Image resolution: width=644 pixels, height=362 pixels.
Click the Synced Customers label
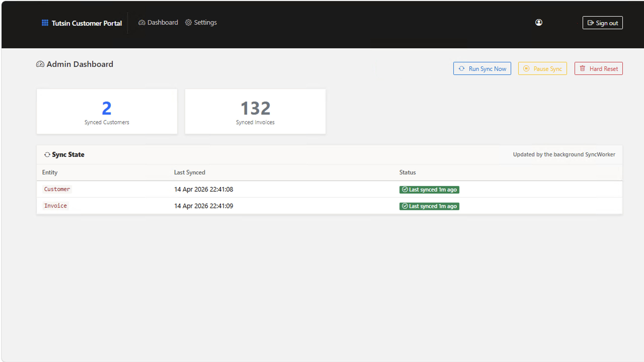coord(107,122)
